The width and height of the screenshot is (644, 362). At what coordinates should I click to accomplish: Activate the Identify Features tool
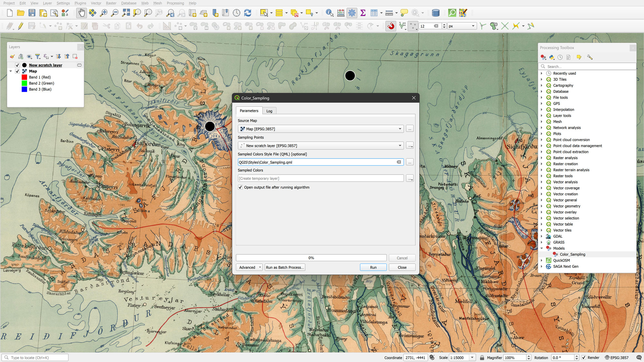pos(329,13)
